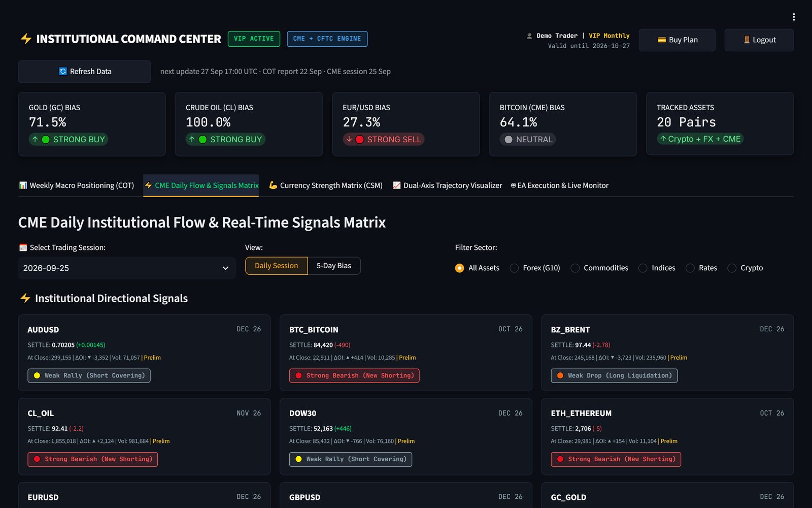Click the credit card icon in Buy Plan
The width and height of the screenshot is (812, 508).
coord(662,40)
